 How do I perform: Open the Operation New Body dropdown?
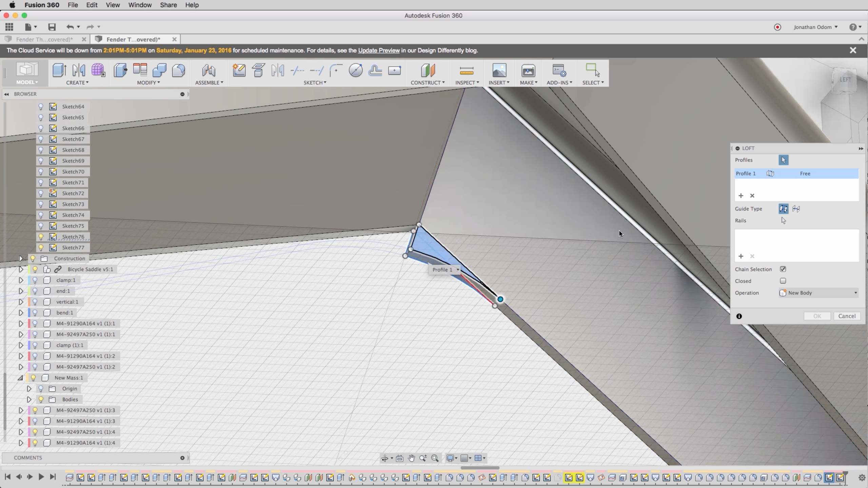click(x=818, y=293)
